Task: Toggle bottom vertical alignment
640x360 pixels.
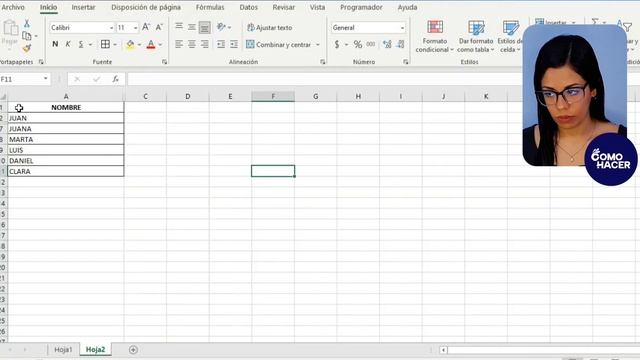Action: pyautogui.click(x=204, y=27)
